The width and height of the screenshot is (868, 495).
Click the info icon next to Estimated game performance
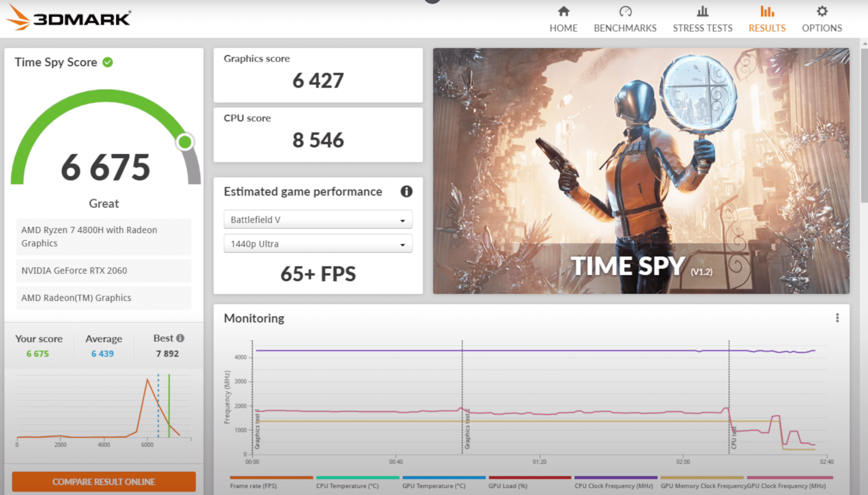pos(406,192)
